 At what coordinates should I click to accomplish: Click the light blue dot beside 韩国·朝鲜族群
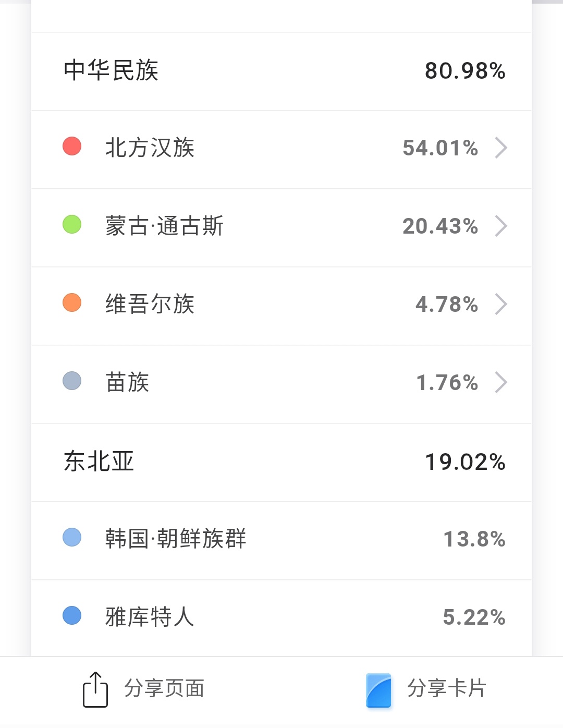72,538
